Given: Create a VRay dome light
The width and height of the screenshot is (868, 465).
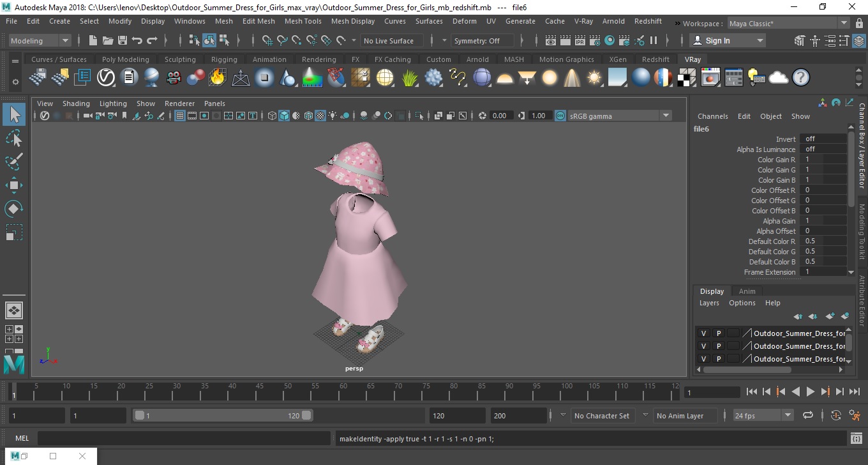Looking at the screenshot, I should click(x=505, y=78).
